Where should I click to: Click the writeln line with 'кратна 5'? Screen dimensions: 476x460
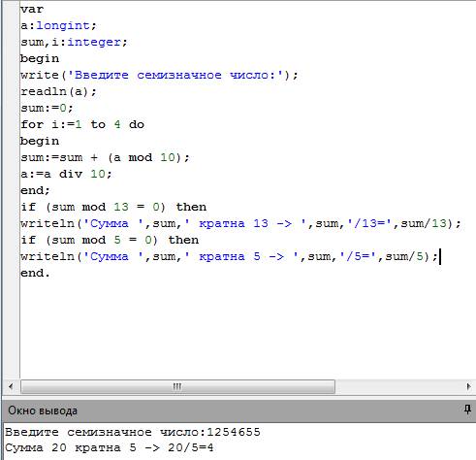point(229,256)
